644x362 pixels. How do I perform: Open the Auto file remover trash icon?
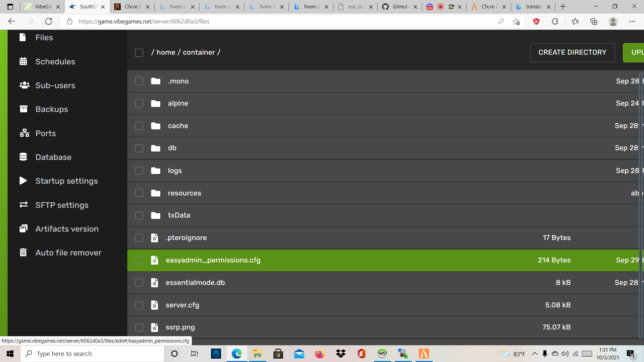(23, 252)
